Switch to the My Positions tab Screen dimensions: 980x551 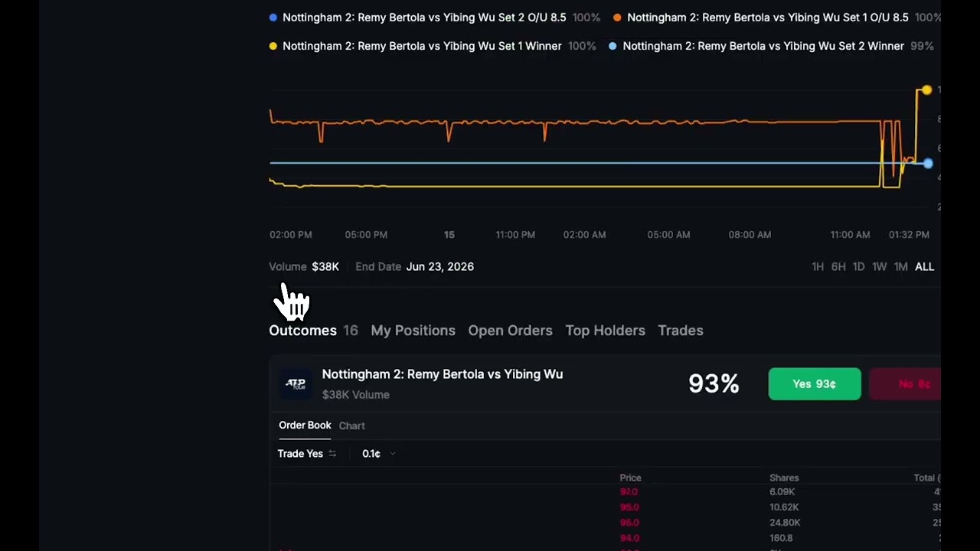pos(413,331)
